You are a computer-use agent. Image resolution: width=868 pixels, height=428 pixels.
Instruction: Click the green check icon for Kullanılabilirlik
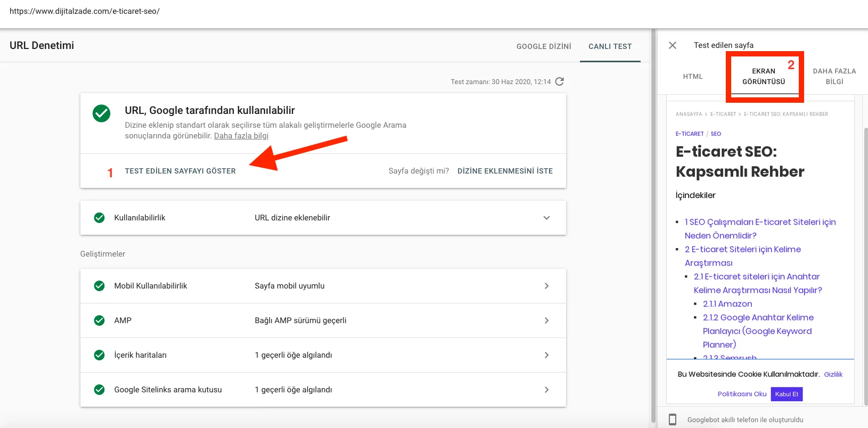click(99, 218)
